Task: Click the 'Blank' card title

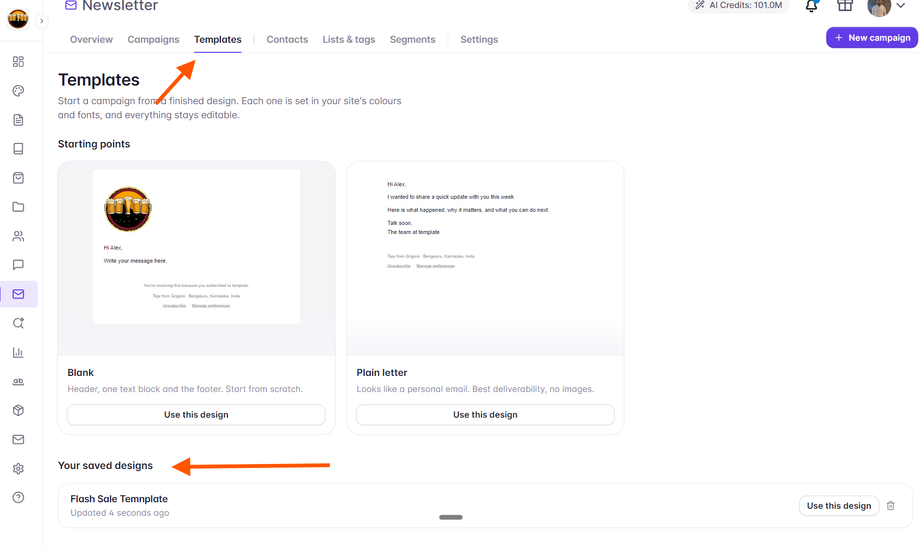Action: (80, 372)
